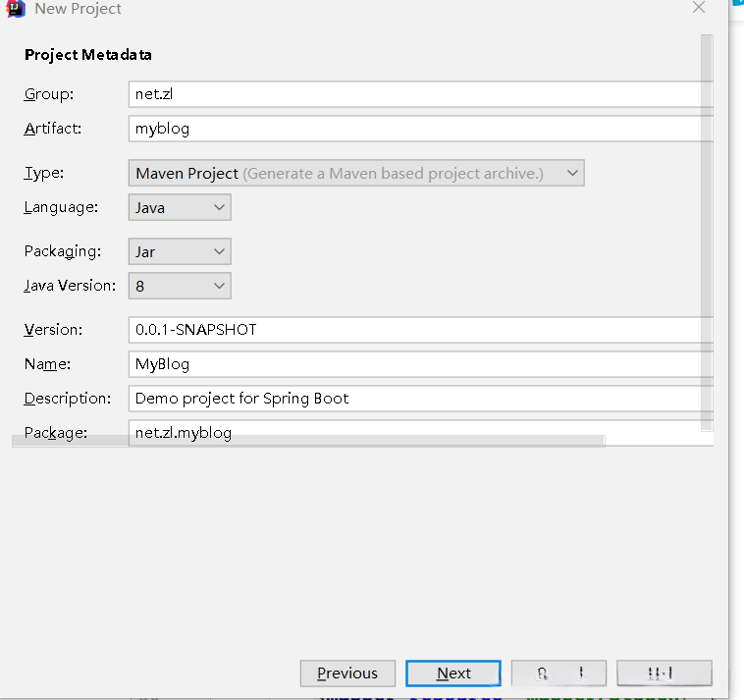The height and width of the screenshot is (700, 744).
Task: Proceed with the Next button
Action: 453,673
